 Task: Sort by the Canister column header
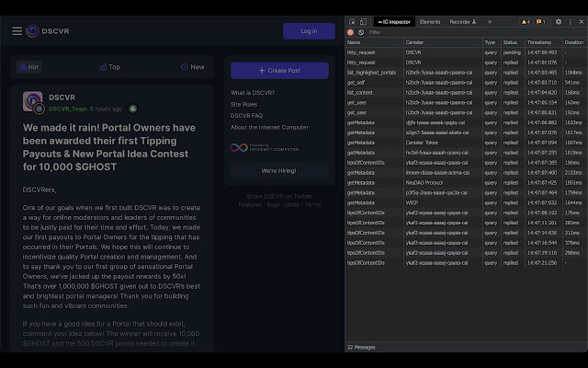pyautogui.click(x=443, y=42)
